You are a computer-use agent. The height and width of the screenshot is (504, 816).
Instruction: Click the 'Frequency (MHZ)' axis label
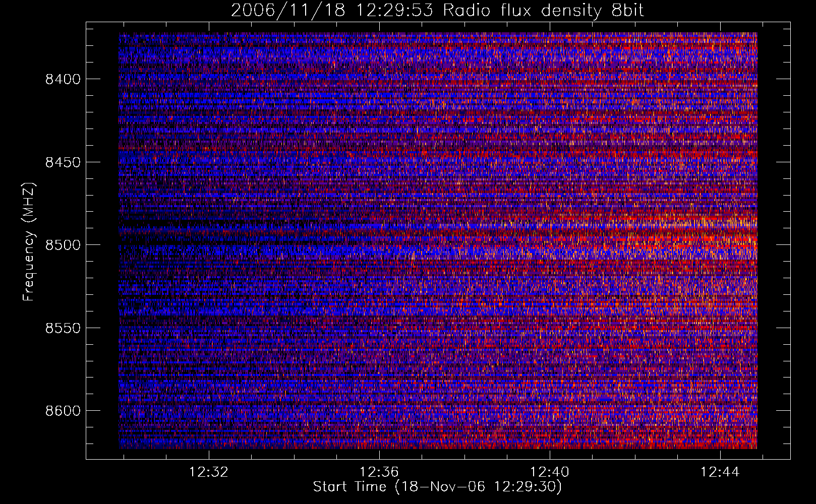tap(29, 242)
